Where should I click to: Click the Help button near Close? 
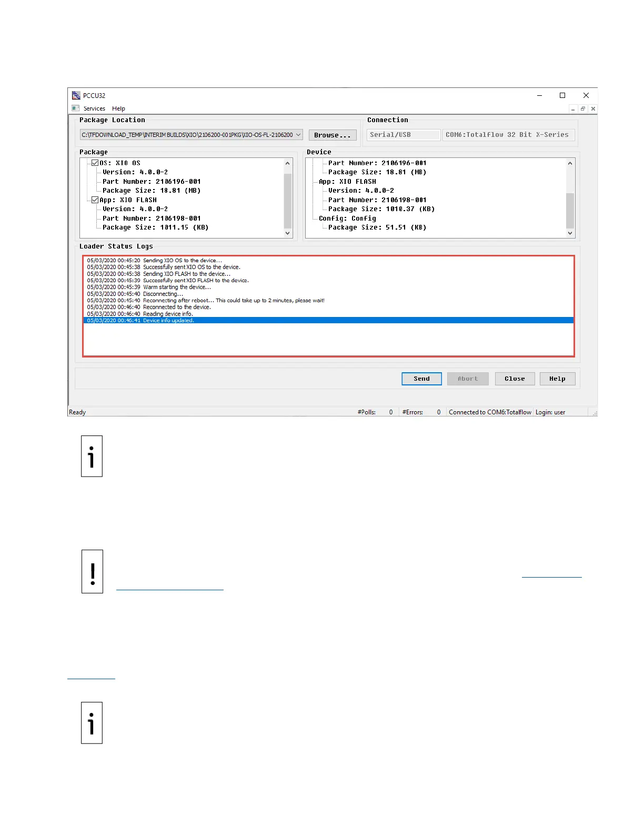557,379
